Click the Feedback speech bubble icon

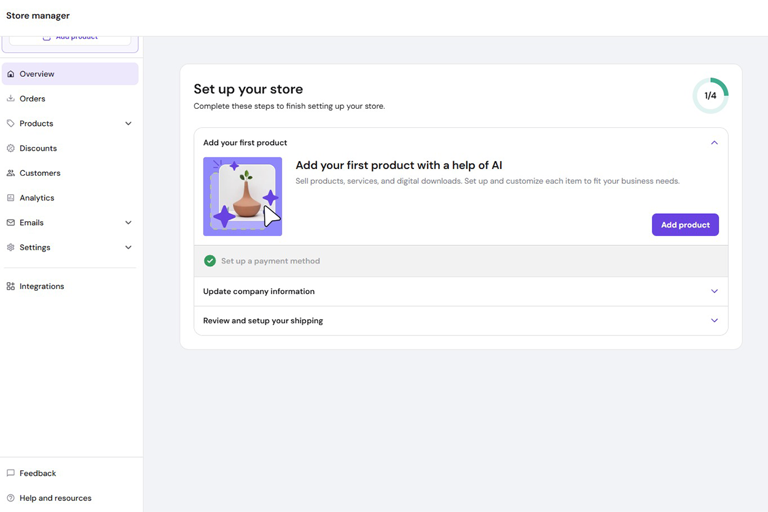(11, 473)
